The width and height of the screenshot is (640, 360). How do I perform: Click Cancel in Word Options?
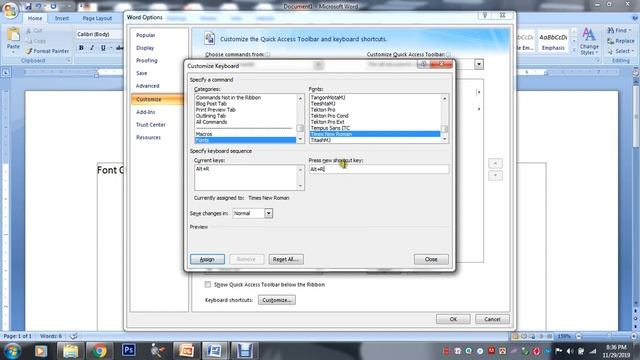(x=492, y=319)
